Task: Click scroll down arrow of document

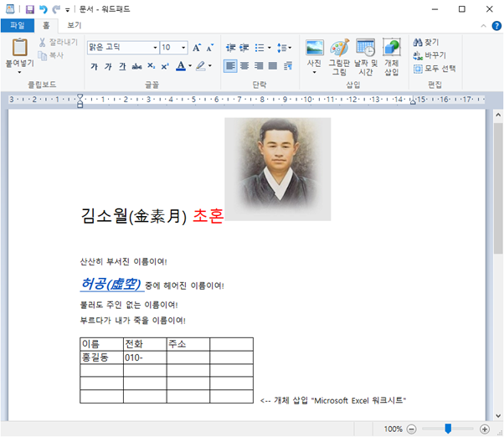Action: [x=498, y=416]
